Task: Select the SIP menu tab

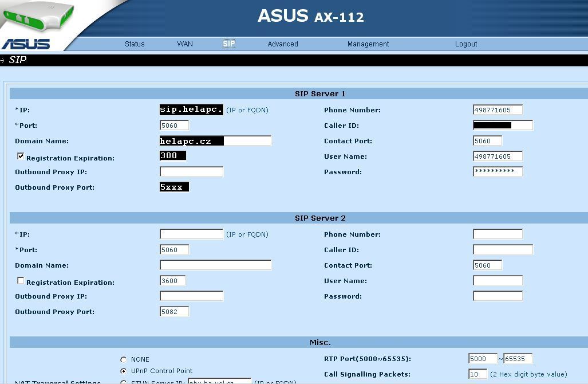Action: pos(229,44)
